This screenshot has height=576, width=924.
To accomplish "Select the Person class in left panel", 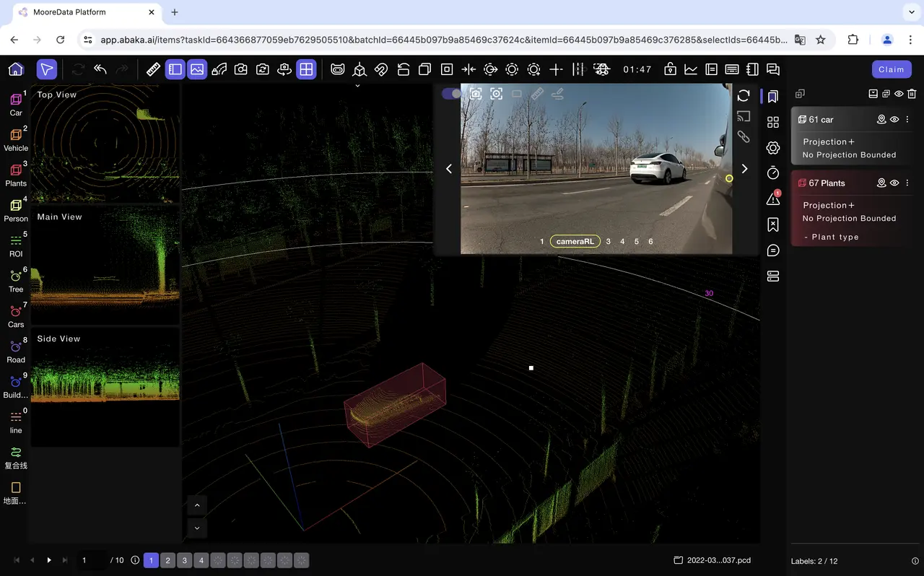I will point(16,210).
